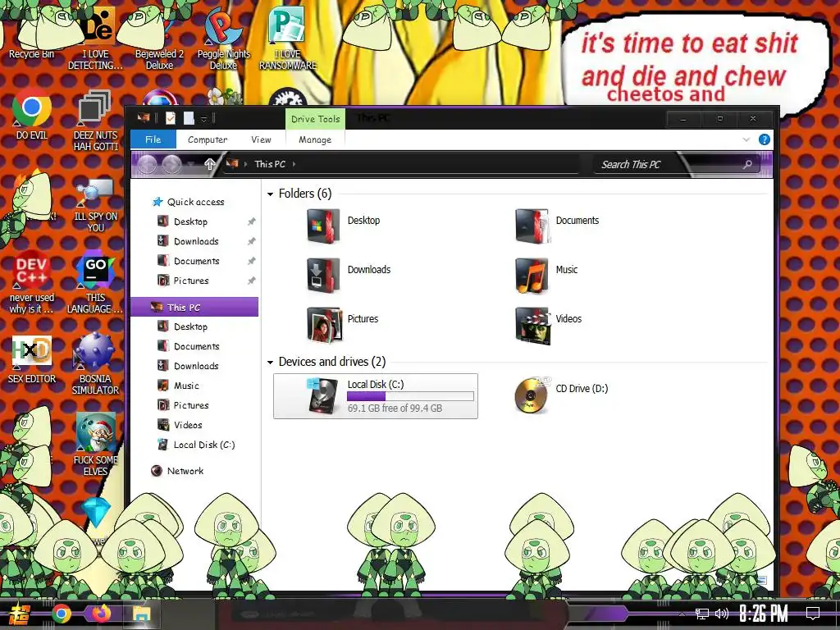Show hidden tray icons with the taskbar chevron
840x630 pixels.
point(682,614)
